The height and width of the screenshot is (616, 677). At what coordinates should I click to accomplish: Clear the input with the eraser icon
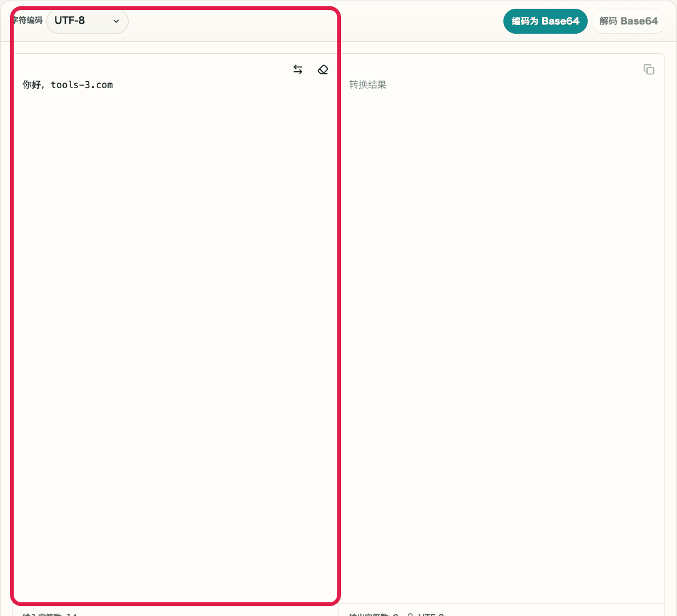pos(322,70)
